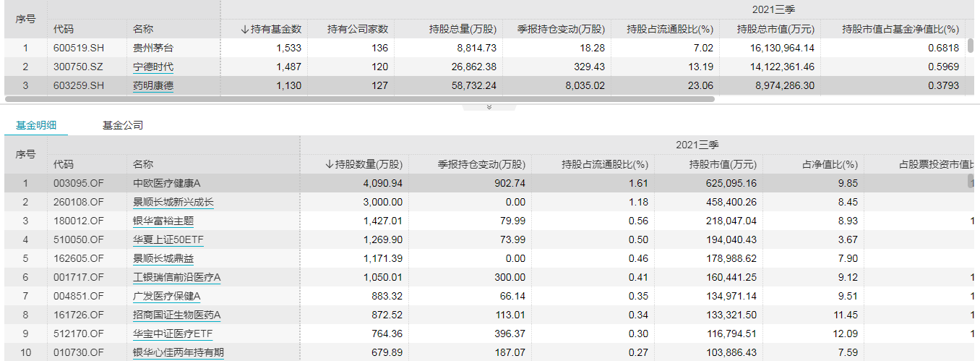Select stock code 600519.SH
Screen dimensions: 980x361
79,48
